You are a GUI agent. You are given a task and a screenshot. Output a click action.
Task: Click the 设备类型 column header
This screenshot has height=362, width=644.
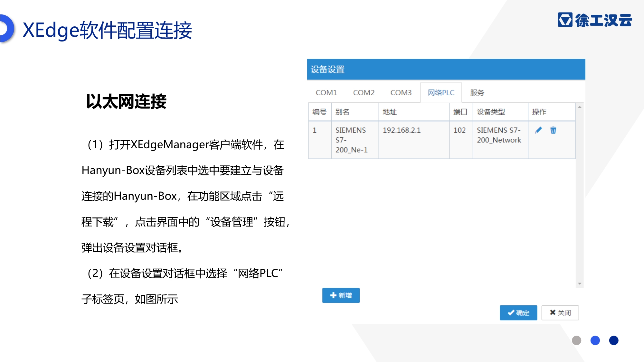[500, 112]
